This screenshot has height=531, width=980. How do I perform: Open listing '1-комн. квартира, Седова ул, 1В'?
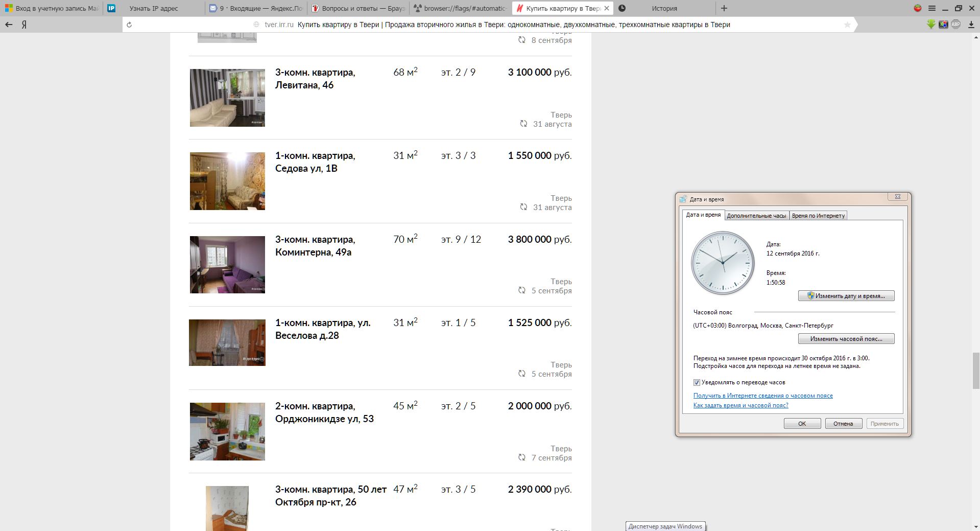pyautogui.click(x=315, y=162)
